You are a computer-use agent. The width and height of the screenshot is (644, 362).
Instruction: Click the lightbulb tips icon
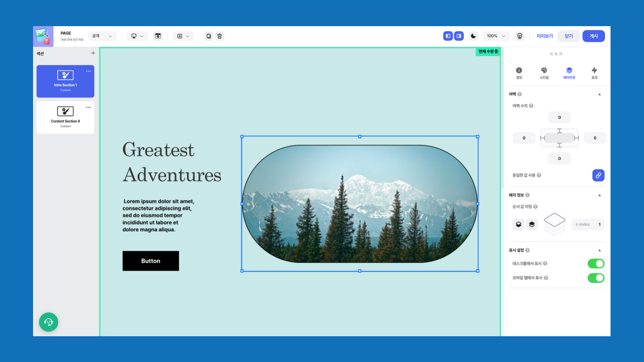520,36
